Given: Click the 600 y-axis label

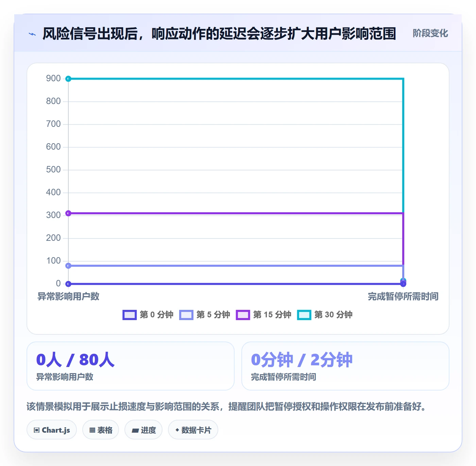Looking at the screenshot, I should click(53, 147).
